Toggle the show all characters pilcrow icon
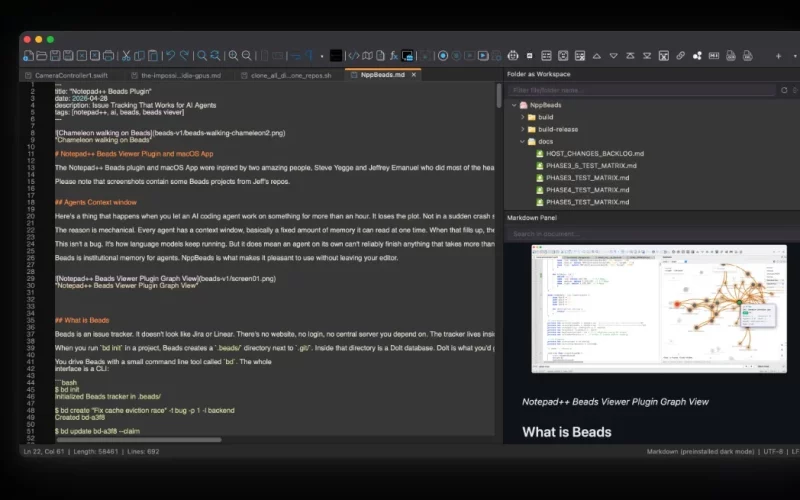 (309, 56)
